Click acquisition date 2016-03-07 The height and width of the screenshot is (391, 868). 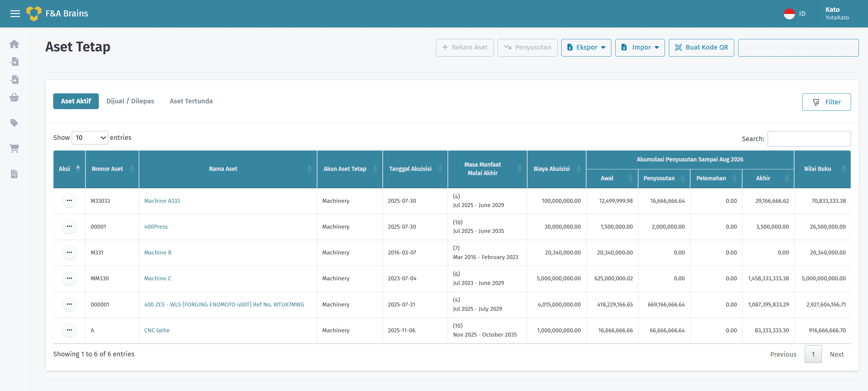(402, 252)
